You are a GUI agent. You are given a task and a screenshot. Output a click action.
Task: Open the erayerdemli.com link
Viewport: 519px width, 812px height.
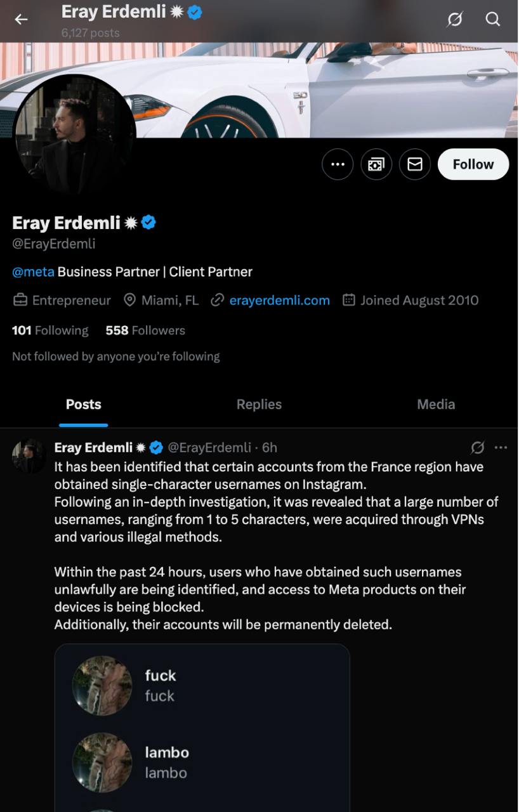(x=279, y=301)
